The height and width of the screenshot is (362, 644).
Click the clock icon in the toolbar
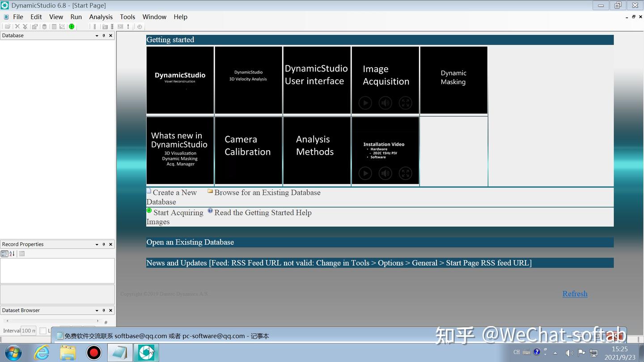[x=140, y=26]
